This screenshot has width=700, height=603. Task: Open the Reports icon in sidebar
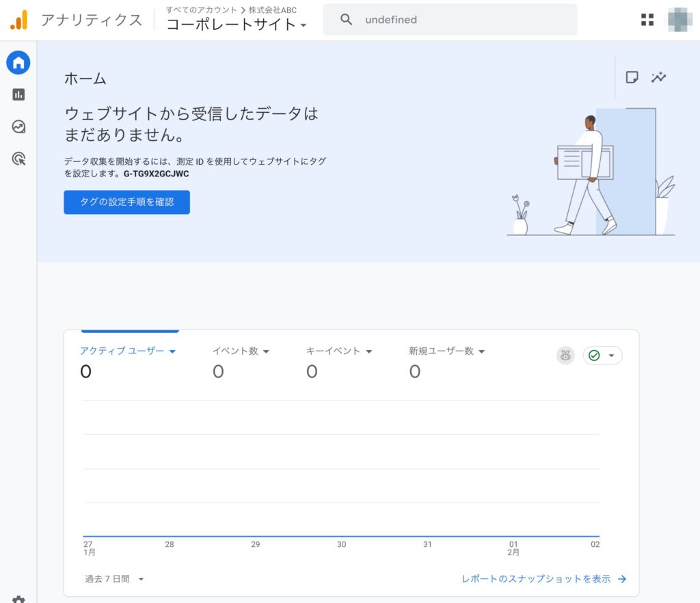pyautogui.click(x=18, y=95)
